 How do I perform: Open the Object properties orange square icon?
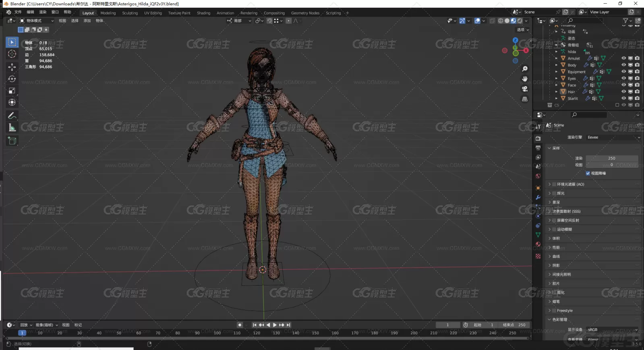tap(538, 188)
